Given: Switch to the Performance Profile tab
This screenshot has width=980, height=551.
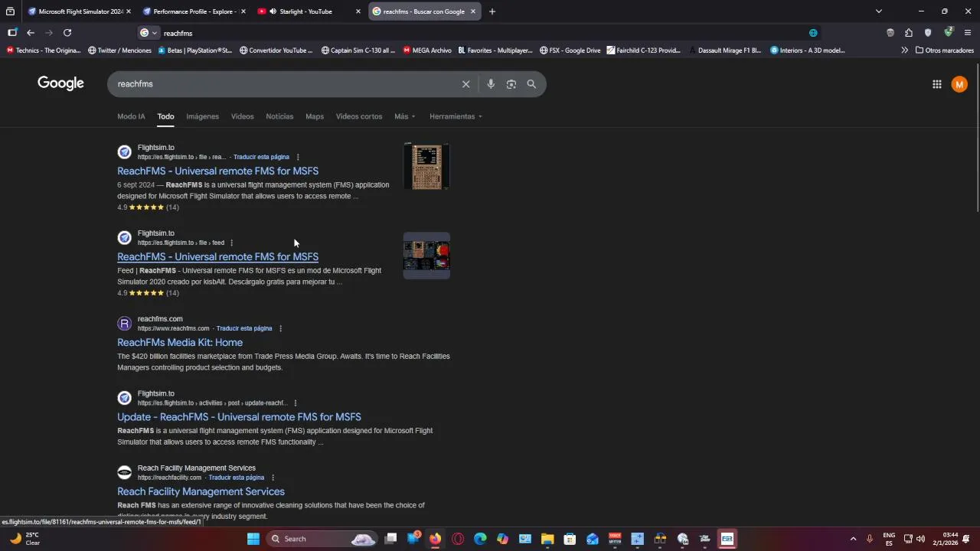Looking at the screenshot, I should tap(193, 11).
